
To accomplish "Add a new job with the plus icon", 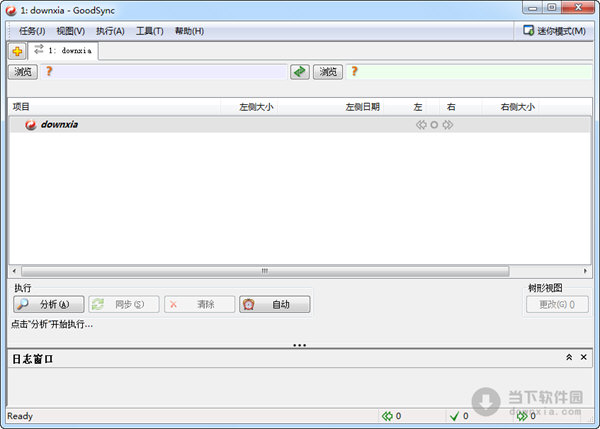I will pyautogui.click(x=17, y=51).
